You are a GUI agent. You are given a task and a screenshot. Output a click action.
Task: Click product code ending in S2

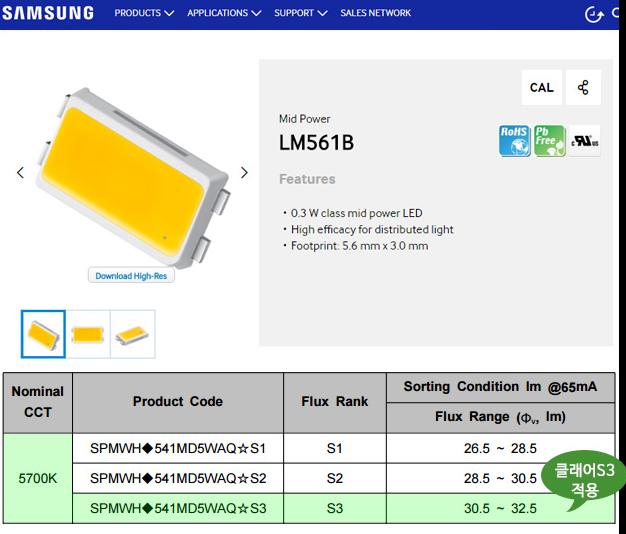click(x=178, y=478)
